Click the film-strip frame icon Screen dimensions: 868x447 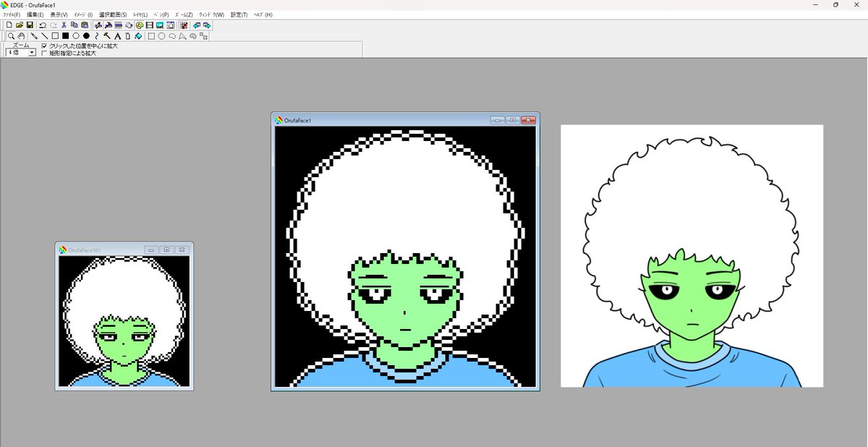coord(150,25)
